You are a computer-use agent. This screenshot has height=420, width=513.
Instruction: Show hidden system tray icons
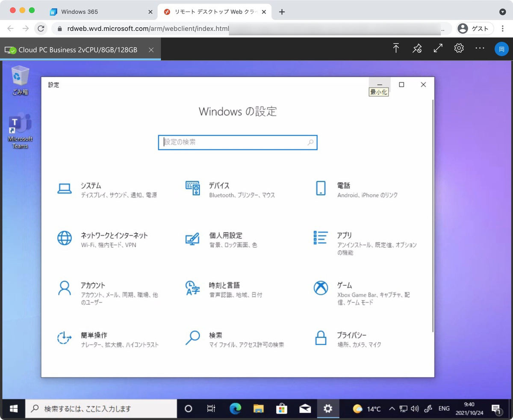coord(392,409)
